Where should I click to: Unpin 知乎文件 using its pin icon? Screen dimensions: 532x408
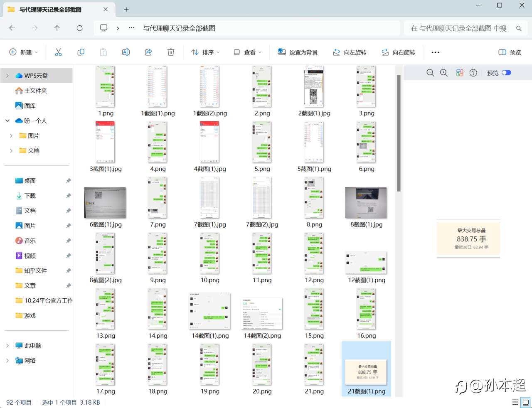(68, 270)
